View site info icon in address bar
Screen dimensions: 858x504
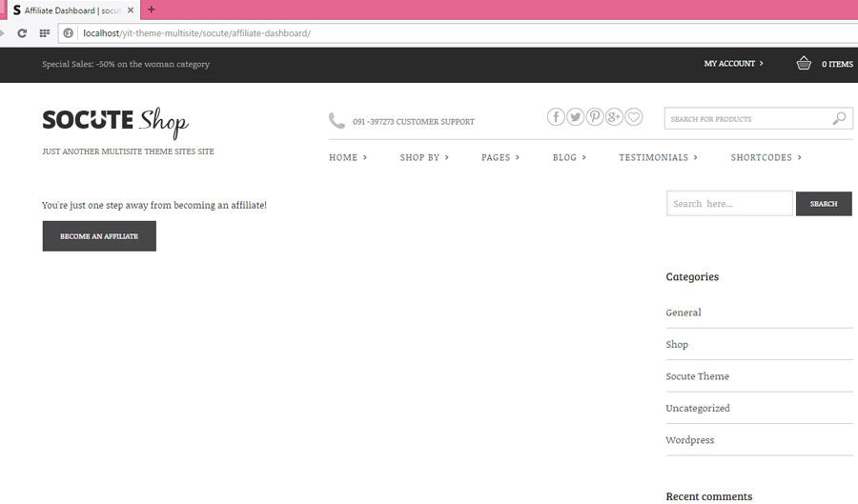[69, 33]
